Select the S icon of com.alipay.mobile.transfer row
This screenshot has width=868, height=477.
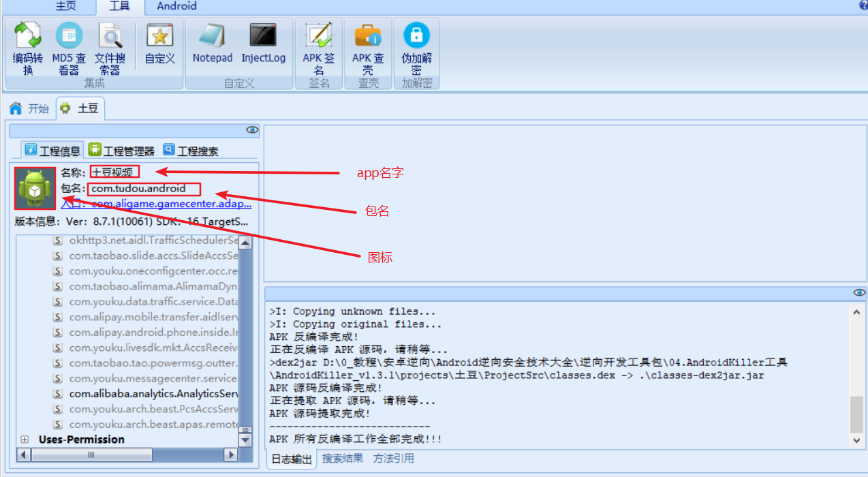click(58, 317)
